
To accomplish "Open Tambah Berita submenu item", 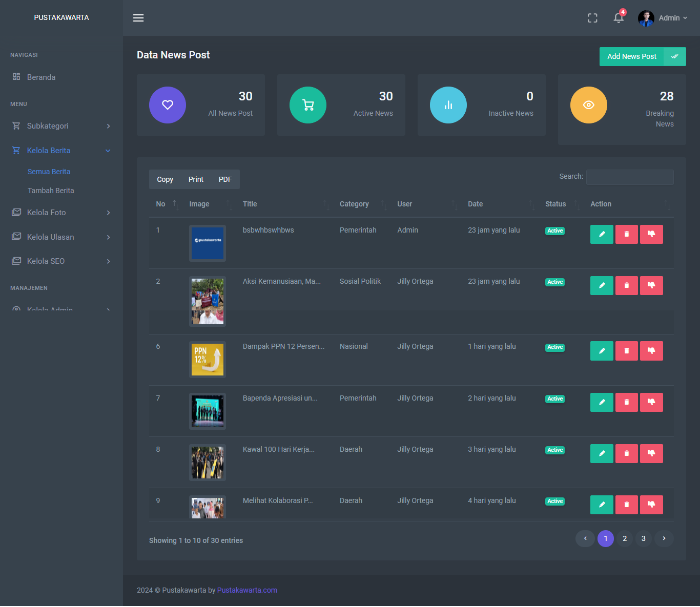I will coord(51,191).
